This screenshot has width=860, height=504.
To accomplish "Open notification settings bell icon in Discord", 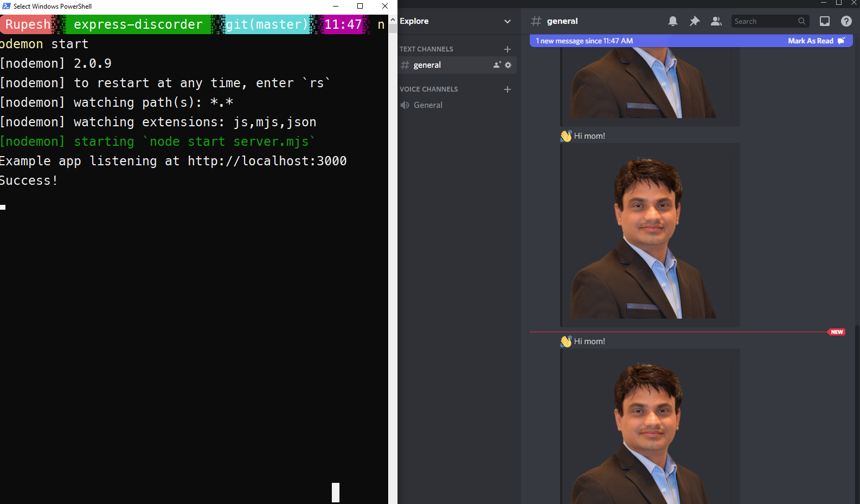I will tap(673, 21).
